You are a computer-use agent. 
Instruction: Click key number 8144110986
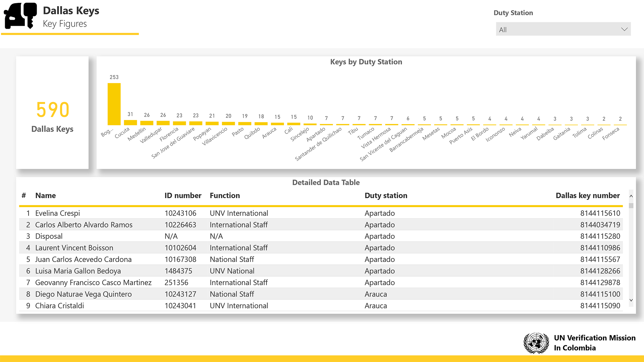tap(600, 248)
